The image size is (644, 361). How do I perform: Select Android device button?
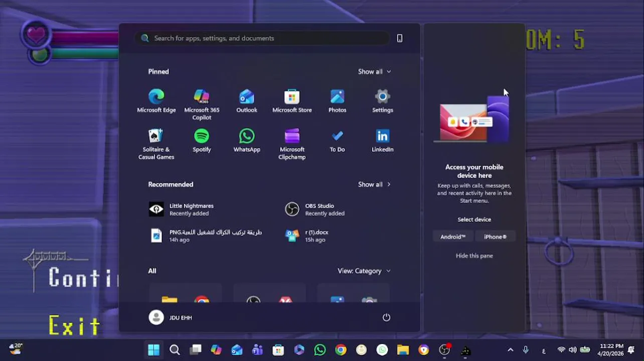click(453, 237)
